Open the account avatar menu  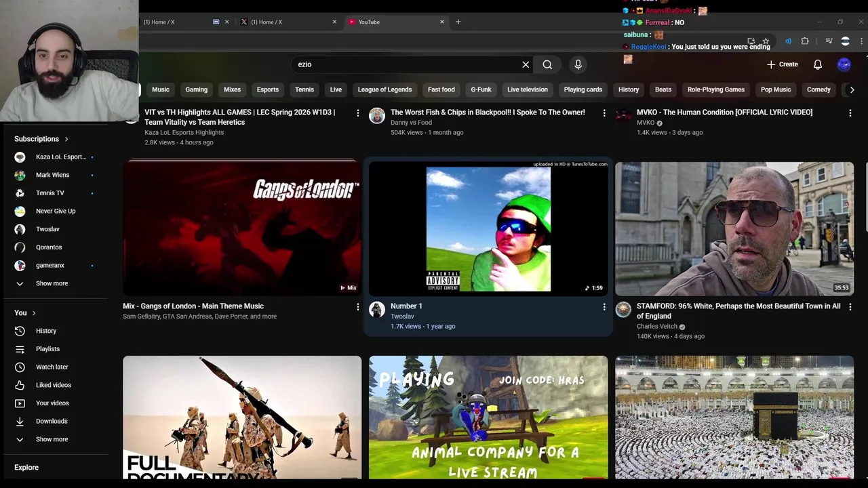click(844, 64)
